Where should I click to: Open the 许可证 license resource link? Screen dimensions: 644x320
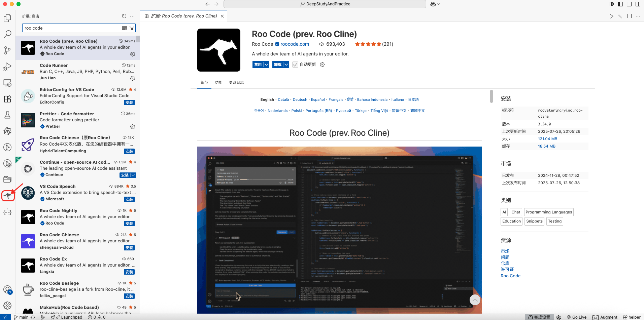[507, 270]
